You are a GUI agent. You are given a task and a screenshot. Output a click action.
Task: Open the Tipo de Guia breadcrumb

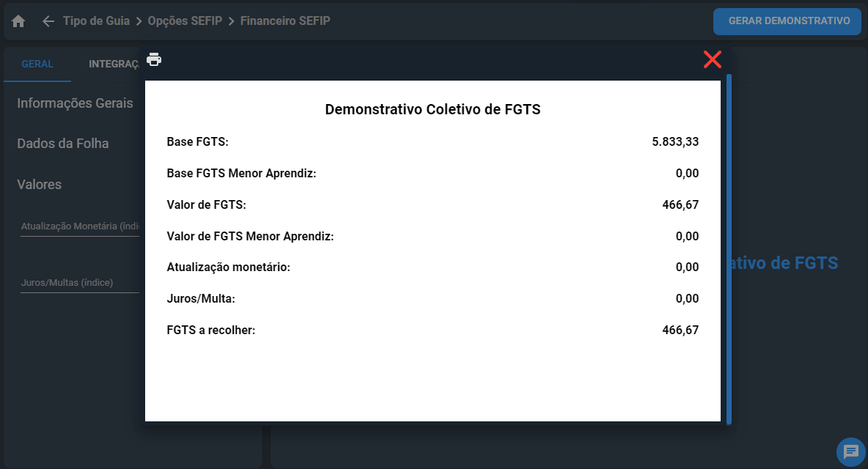tap(96, 21)
